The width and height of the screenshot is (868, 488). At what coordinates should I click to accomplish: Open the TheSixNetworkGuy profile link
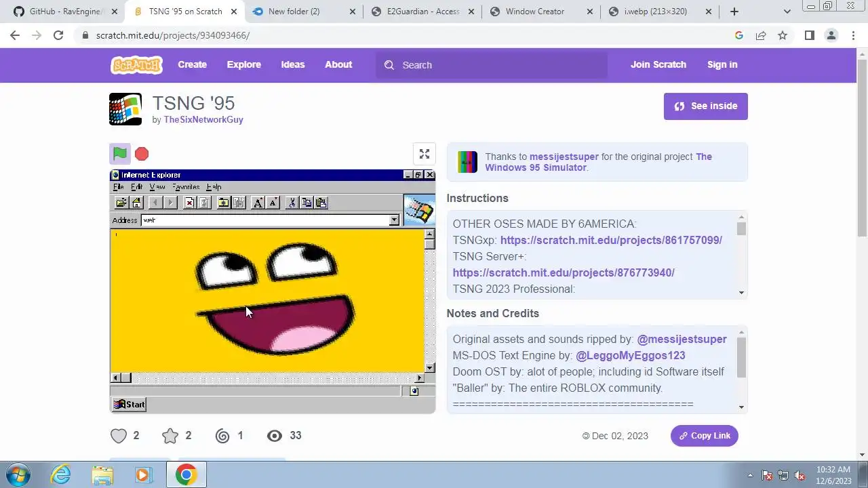203,120
